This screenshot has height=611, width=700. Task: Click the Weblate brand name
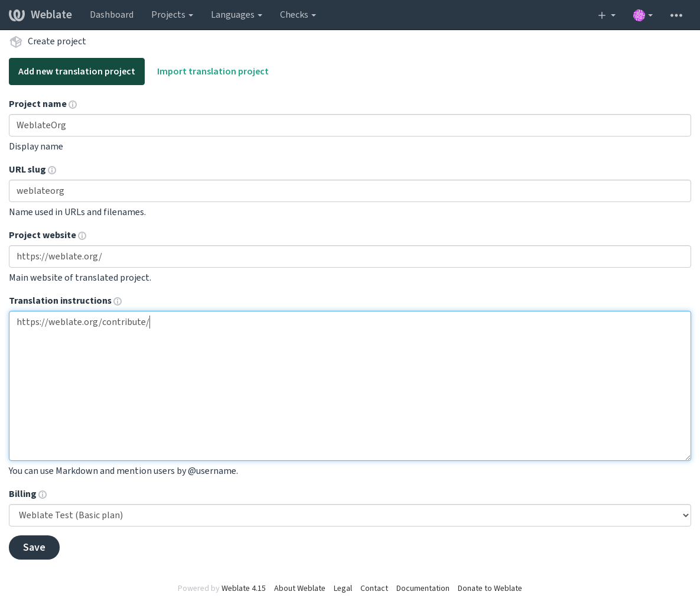coord(51,15)
